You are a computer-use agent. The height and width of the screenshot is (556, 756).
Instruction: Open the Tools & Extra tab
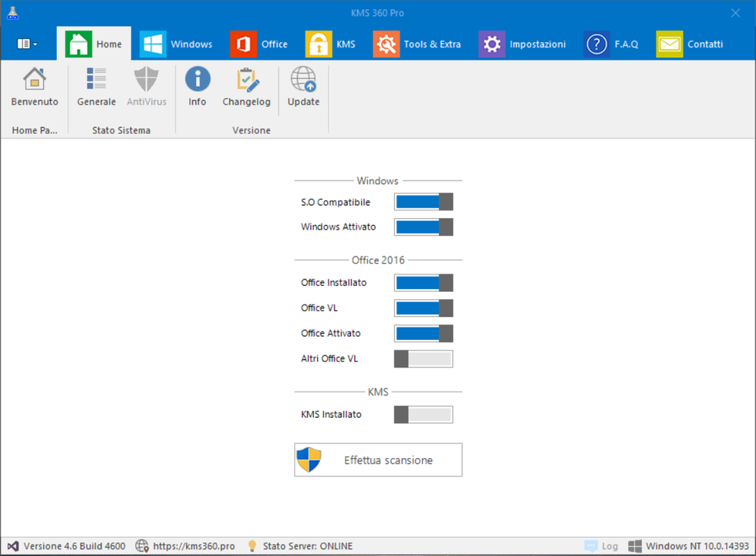(x=417, y=44)
